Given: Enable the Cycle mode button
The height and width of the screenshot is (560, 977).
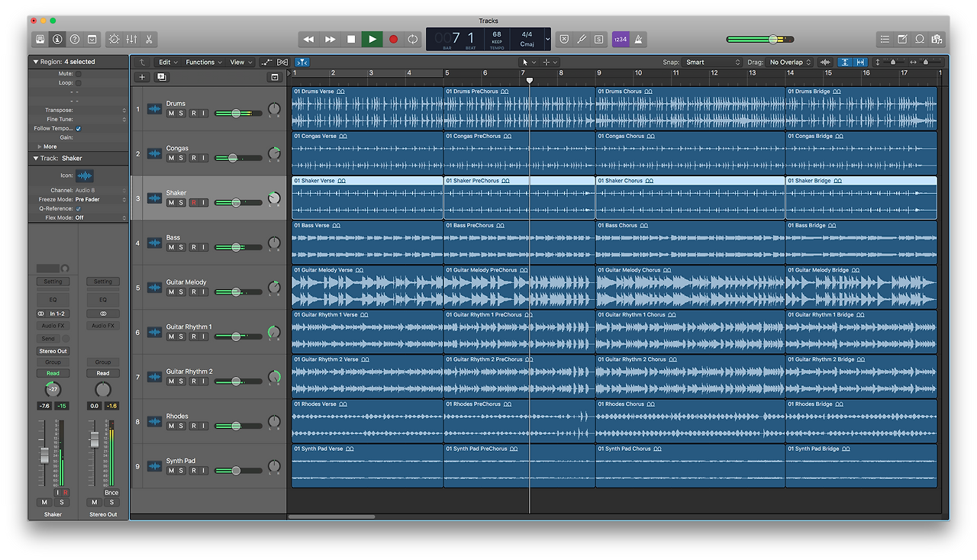Looking at the screenshot, I should 413,39.
